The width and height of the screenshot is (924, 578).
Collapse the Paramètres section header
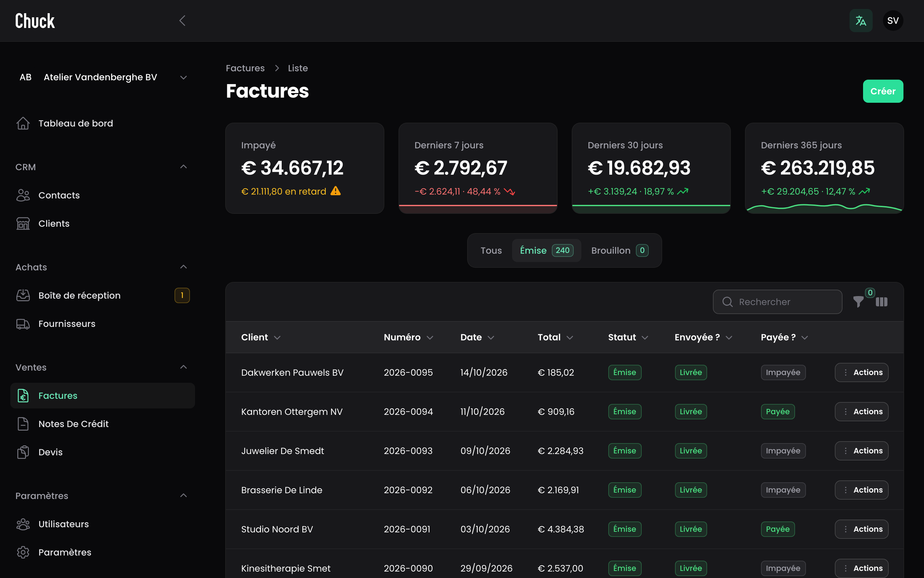tap(183, 495)
